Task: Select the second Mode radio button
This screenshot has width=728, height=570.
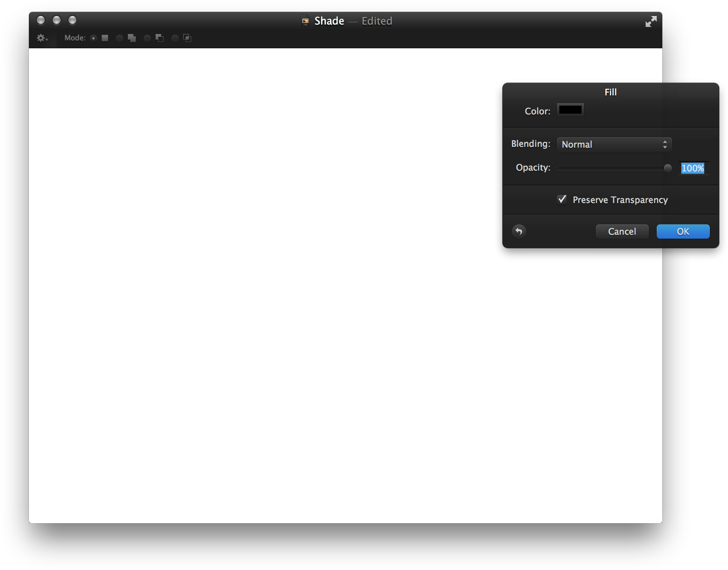Action: [x=120, y=38]
